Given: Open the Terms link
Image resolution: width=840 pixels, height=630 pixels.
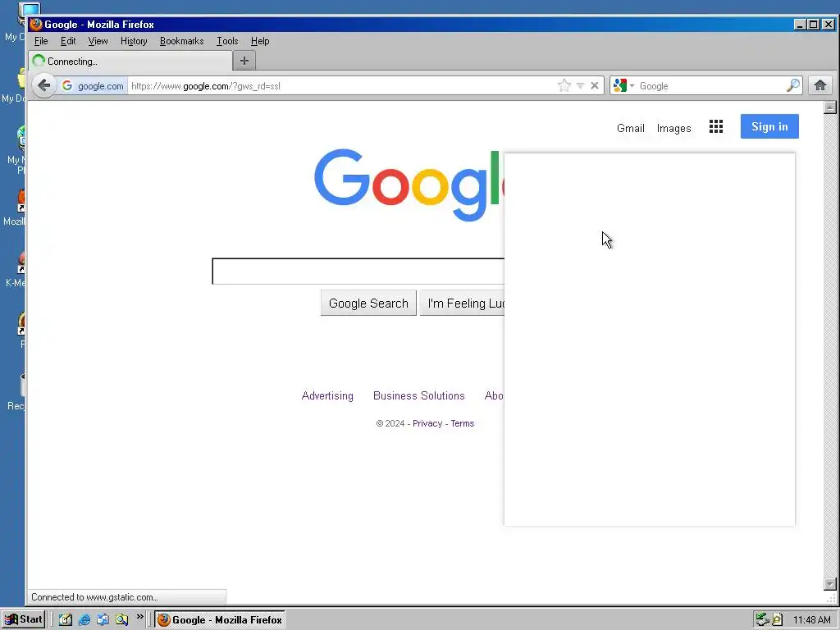Looking at the screenshot, I should 463,423.
